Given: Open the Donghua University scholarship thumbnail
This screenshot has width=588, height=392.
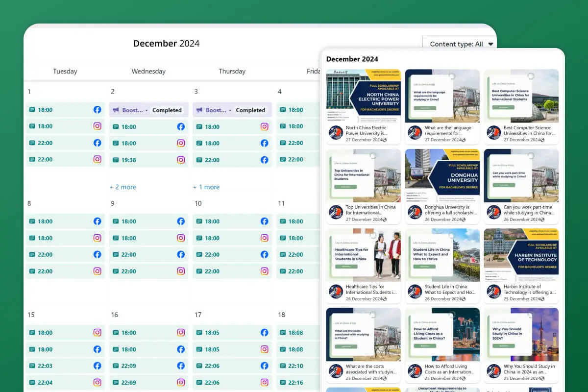Looking at the screenshot, I should coord(442,175).
